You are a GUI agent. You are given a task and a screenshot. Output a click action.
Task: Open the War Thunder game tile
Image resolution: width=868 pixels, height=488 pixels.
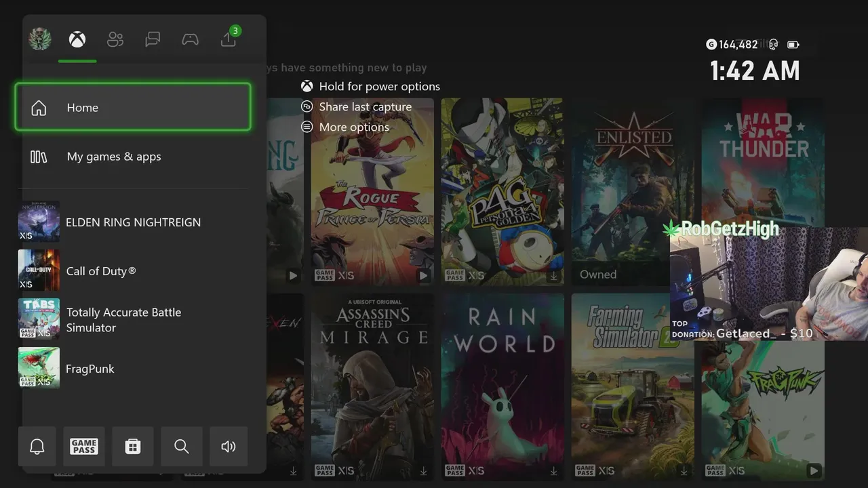coord(763,163)
